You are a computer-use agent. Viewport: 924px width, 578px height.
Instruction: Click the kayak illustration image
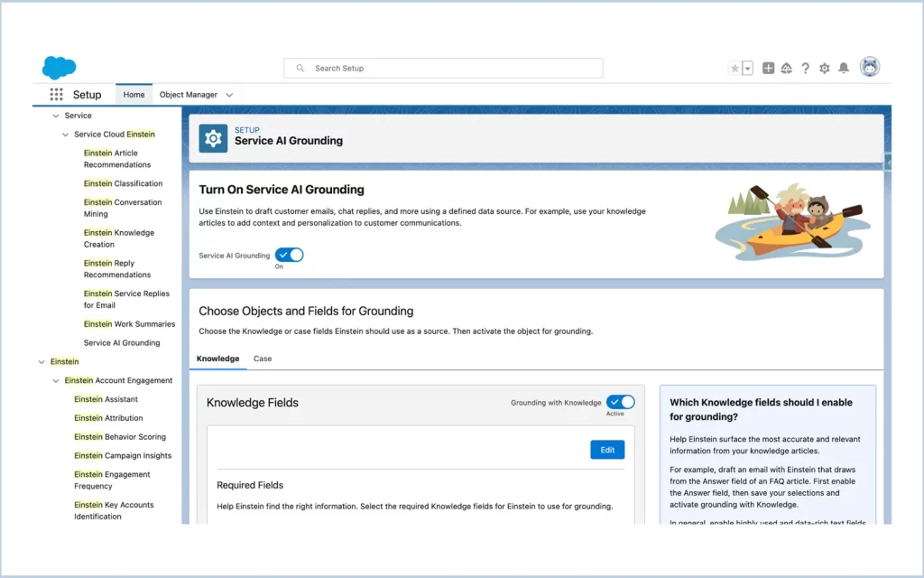pos(792,221)
